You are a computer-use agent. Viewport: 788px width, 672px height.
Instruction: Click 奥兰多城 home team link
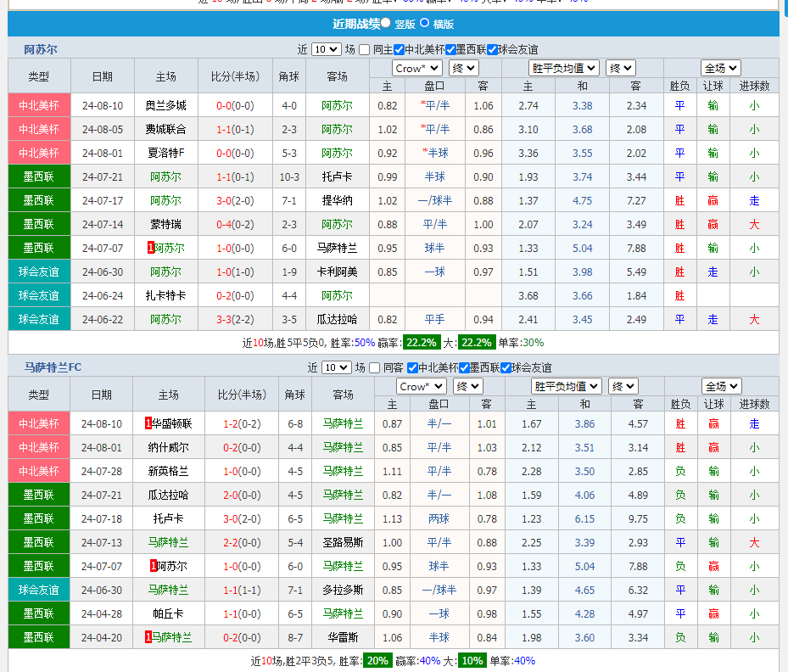pyautogui.click(x=165, y=105)
